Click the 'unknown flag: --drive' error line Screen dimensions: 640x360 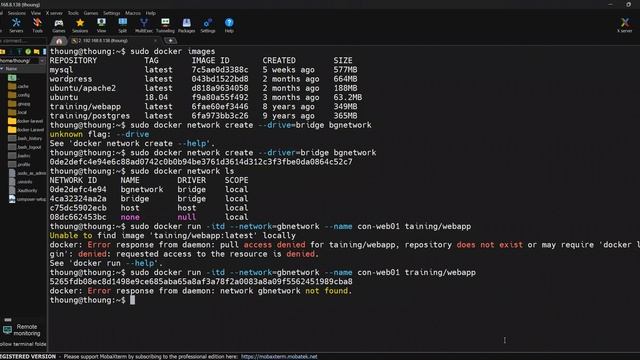[99, 134]
